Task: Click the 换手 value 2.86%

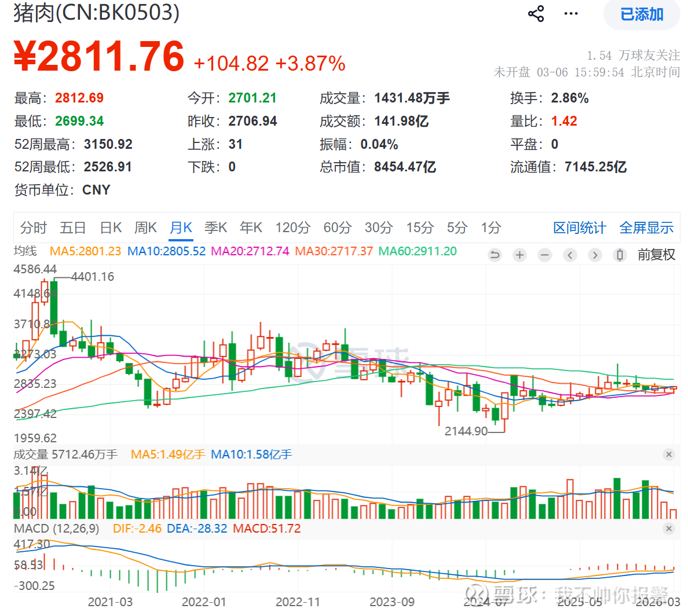Action: [570, 98]
